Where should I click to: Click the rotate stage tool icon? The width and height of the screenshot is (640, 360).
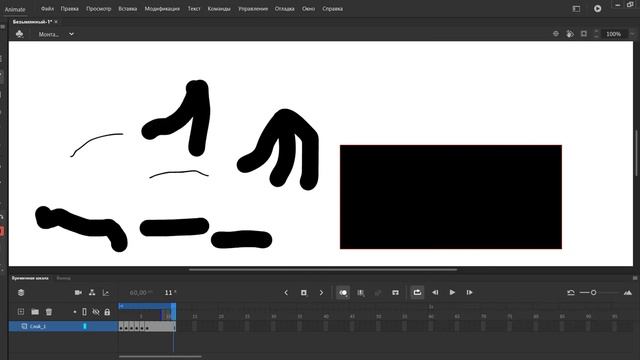coord(570,34)
